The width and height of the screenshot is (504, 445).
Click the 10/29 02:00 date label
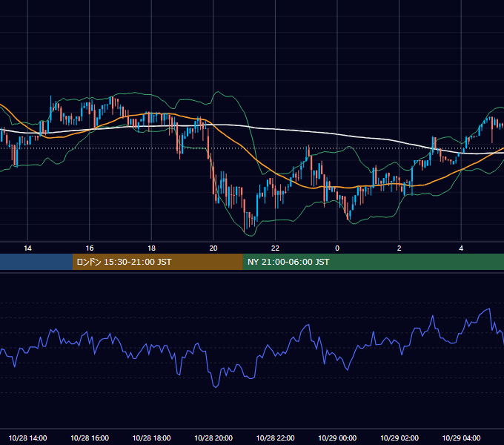point(399,438)
